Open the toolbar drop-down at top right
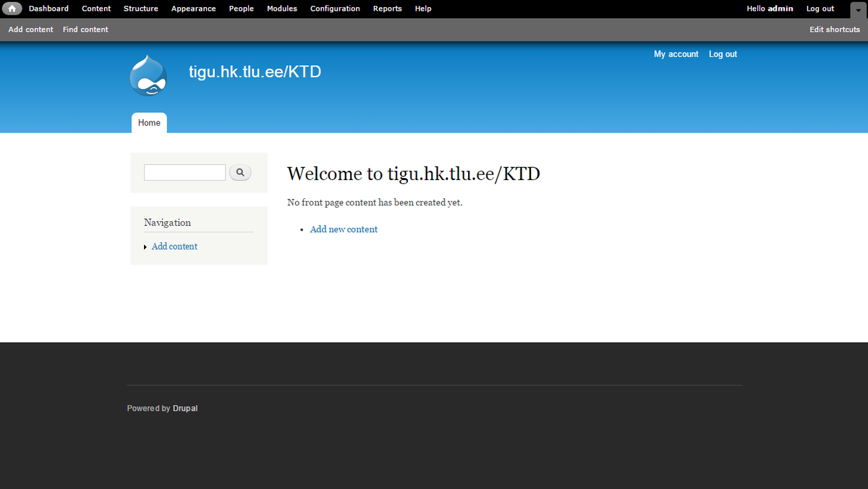 pos(858,10)
